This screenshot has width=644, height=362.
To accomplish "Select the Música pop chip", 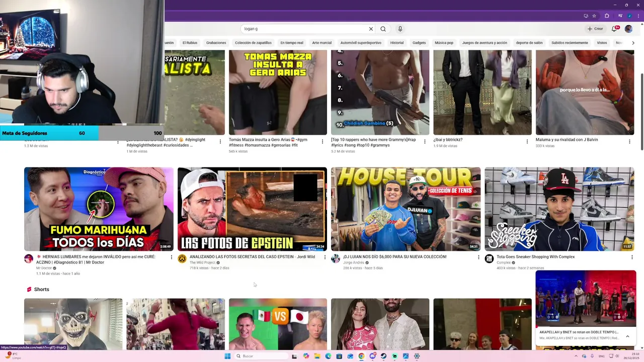I will click(x=444, y=43).
